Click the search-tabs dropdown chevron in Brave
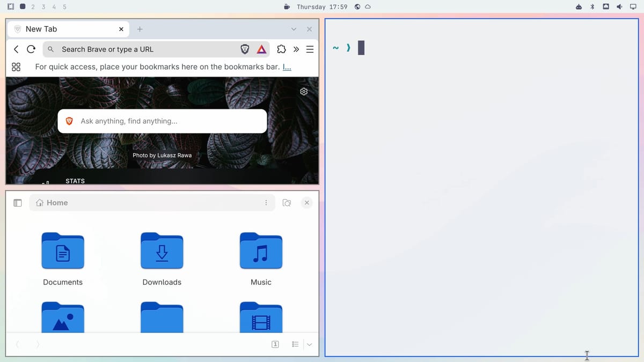The image size is (644, 362). coord(294,29)
